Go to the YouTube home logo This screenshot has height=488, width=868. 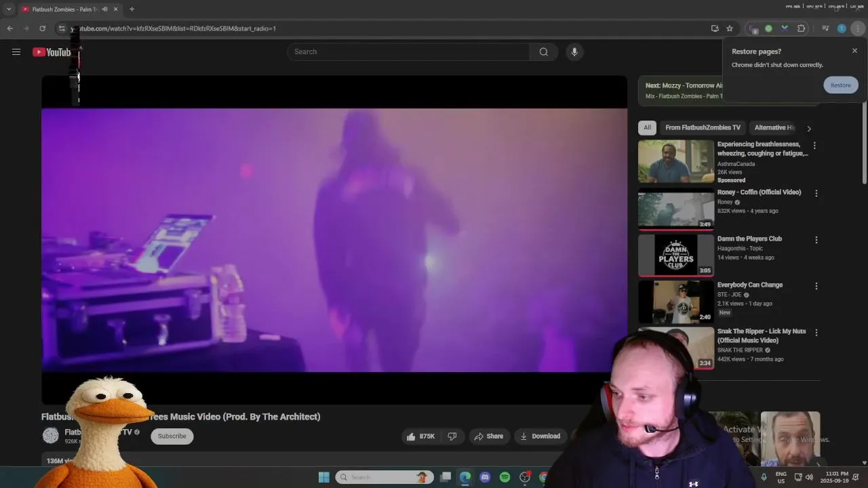[x=52, y=52]
